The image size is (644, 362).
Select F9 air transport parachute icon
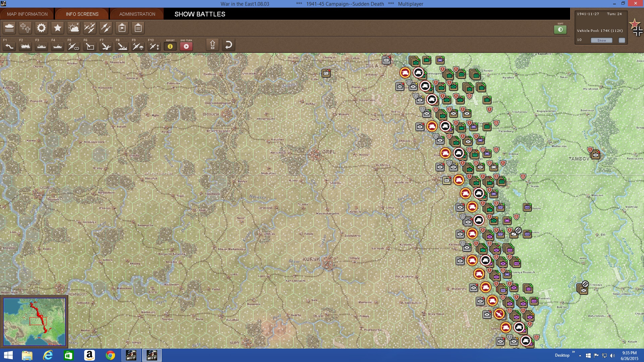click(x=138, y=46)
